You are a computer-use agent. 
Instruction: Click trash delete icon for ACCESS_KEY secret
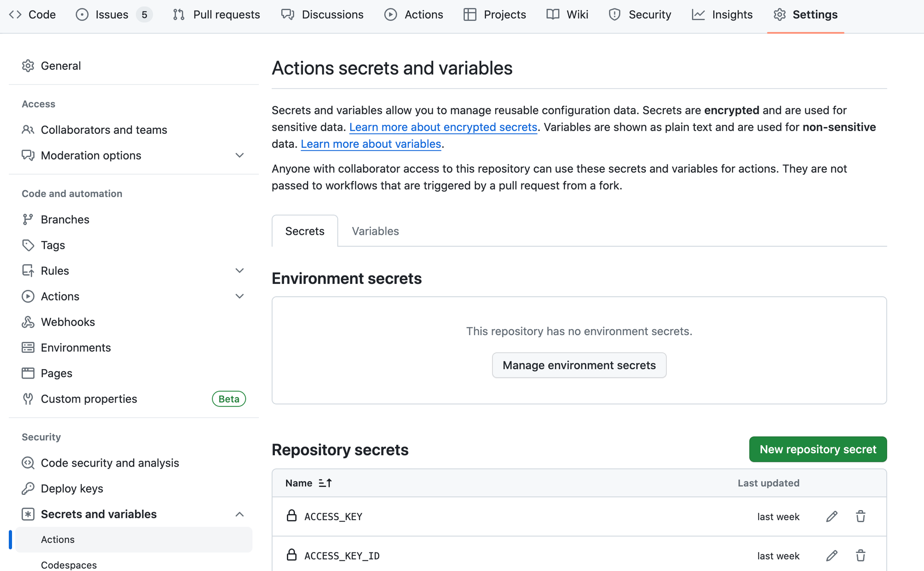coord(860,517)
